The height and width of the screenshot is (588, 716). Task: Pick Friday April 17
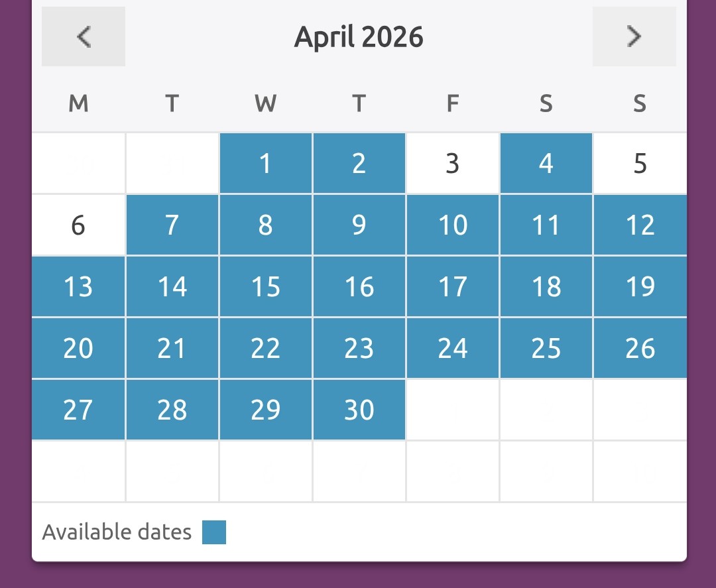[452, 286]
